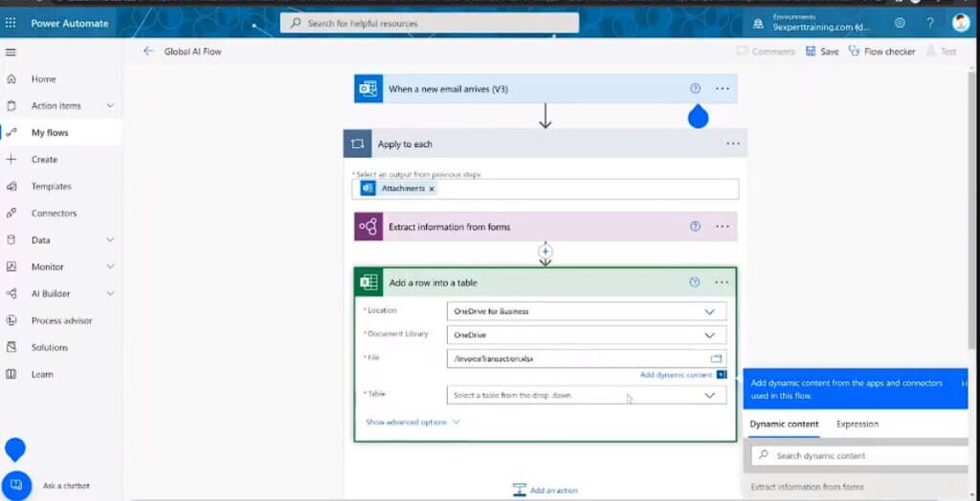Open the app launcher waffle icon

coord(11,23)
